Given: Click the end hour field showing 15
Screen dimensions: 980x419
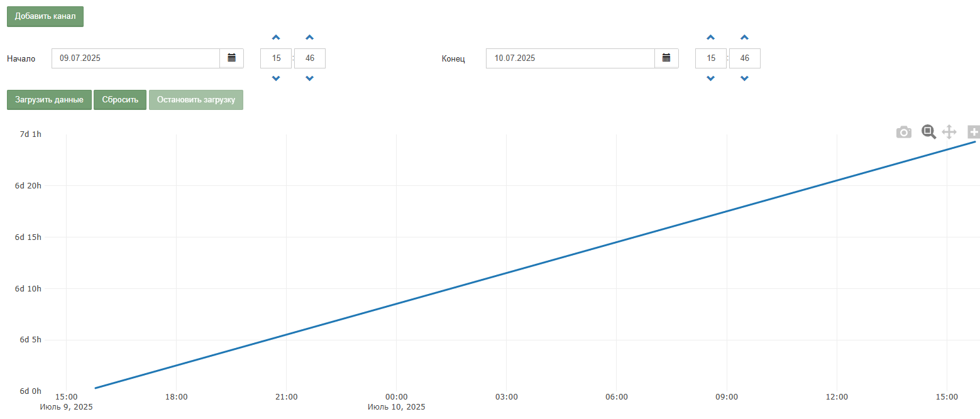Looking at the screenshot, I should [x=711, y=58].
